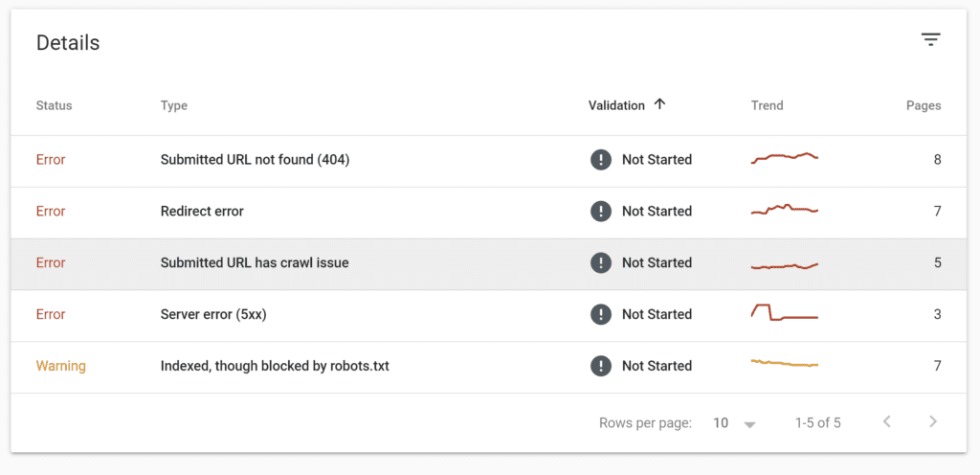980x475 pixels.
Task: Open the filter icon in Details header
Action: pos(930,40)
